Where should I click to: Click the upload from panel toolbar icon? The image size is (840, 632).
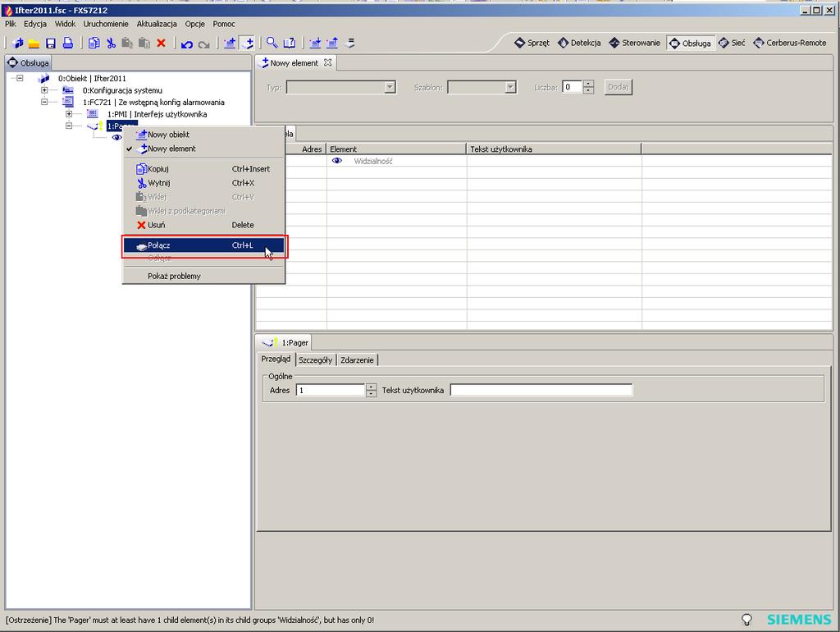pyautogui.click(x=332, y=43)
